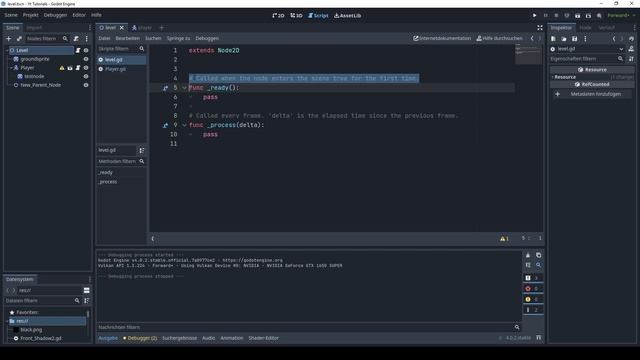
Task: Toggle visibility of Player node
Action: [x=86, y=68]
